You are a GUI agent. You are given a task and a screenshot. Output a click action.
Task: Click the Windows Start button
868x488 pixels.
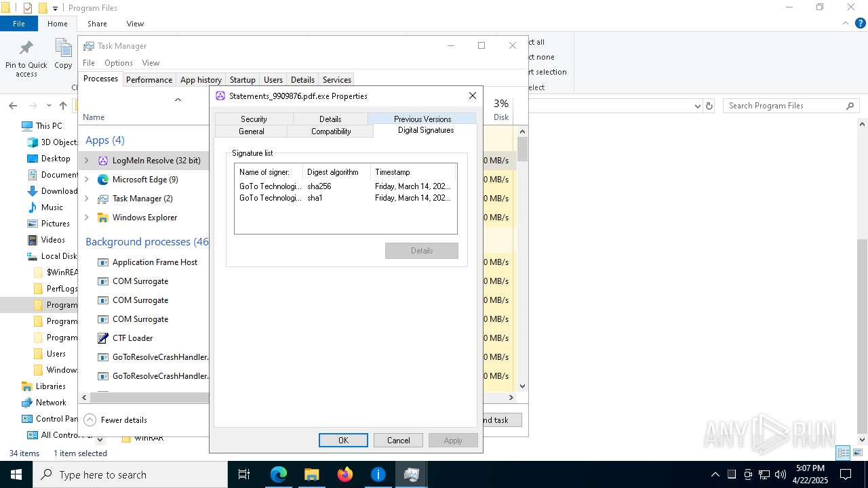click(x=16, y=474)
